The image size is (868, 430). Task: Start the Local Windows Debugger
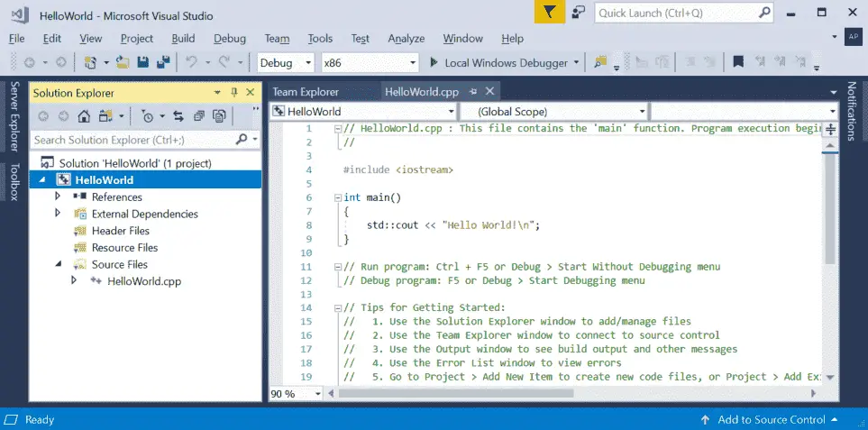[x=498, y=62]
